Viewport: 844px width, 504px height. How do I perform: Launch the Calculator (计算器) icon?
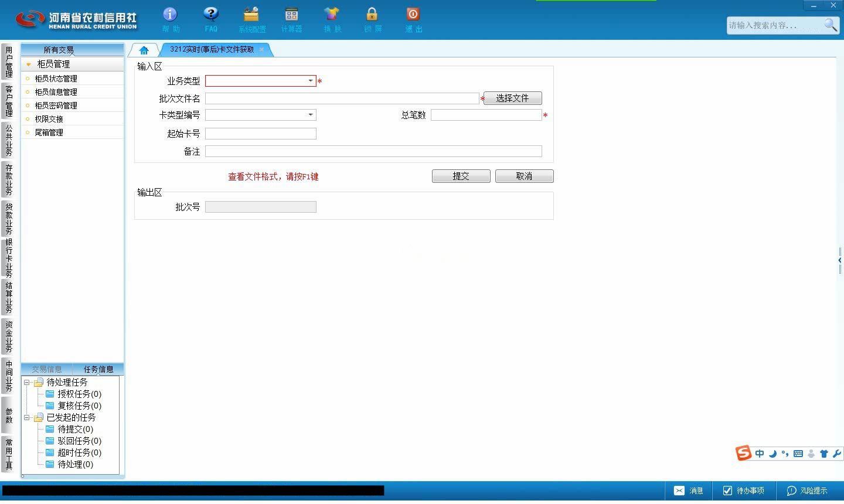(291, 14)
